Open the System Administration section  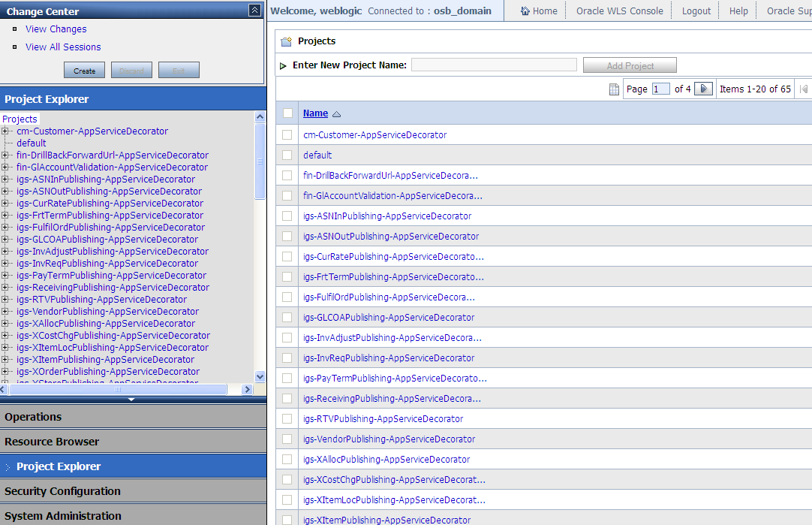133,516
